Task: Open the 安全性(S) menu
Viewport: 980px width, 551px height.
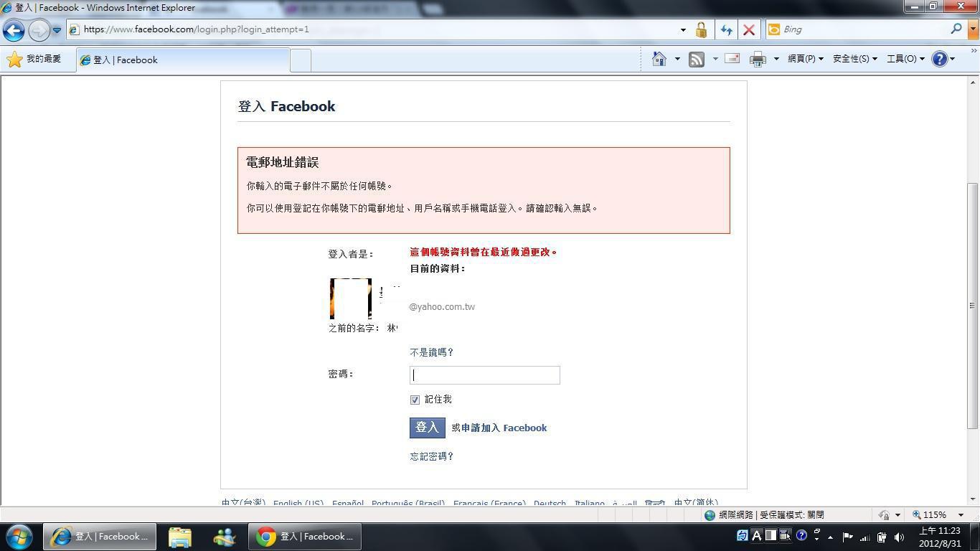Action: (x=854, y=59)
